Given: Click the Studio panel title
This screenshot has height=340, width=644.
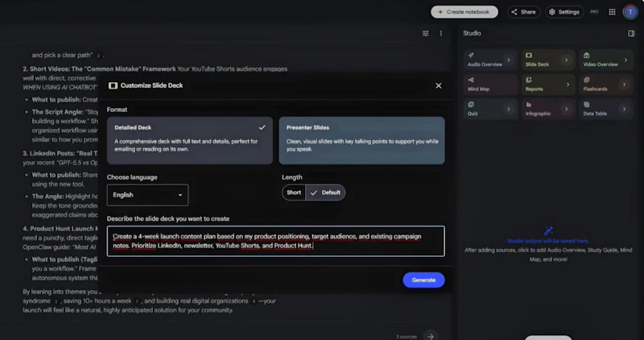Looking at the screenshot, I should click(472, 33).
